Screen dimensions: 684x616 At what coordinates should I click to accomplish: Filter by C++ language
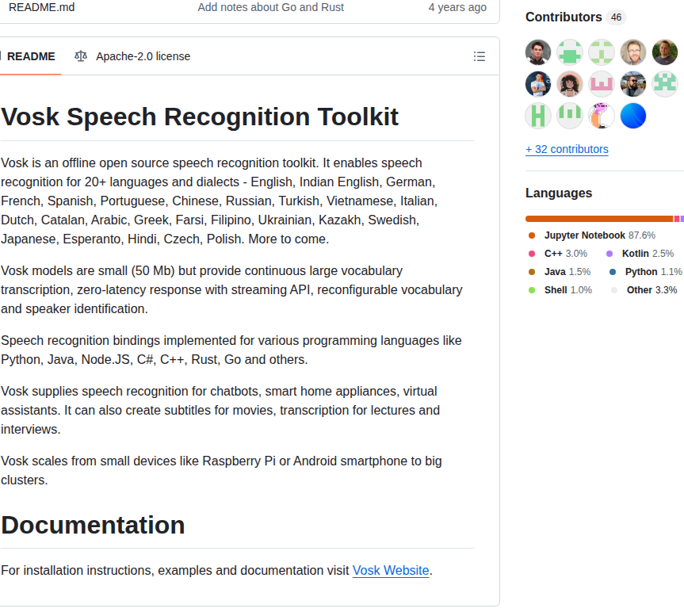[x=557, y=254]
